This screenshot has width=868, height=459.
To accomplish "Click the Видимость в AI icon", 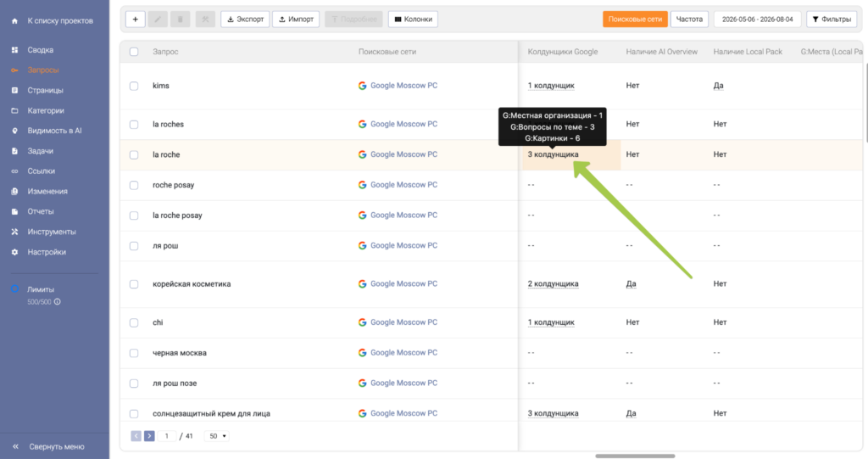I will [14, 131].
